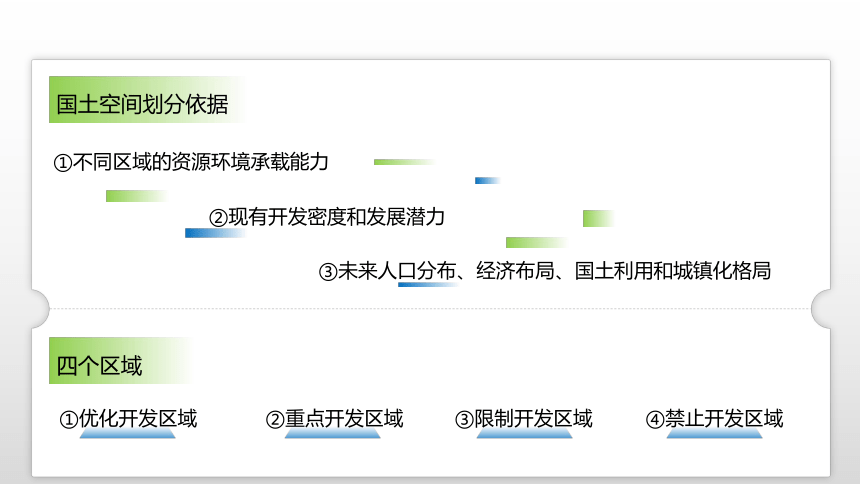The image size is (860, 484).
Task: Select the ②重点开发区域 label
Action: 334,419
